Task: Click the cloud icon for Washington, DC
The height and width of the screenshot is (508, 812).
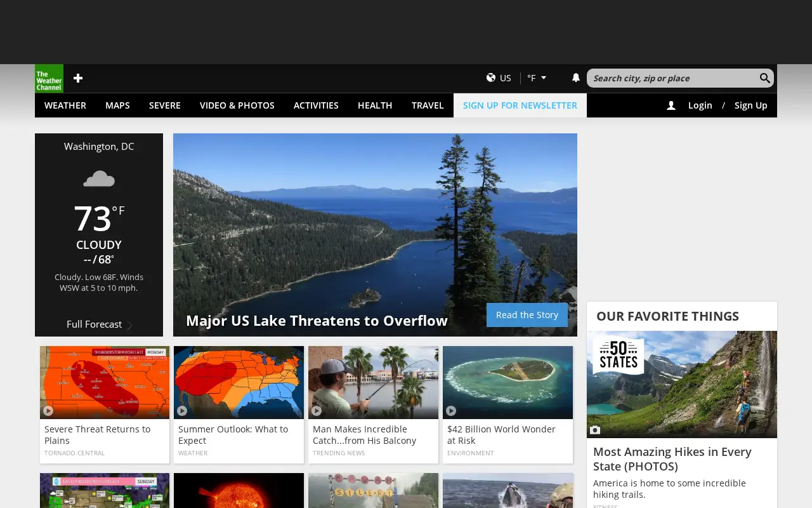Action: coord(99,179)
